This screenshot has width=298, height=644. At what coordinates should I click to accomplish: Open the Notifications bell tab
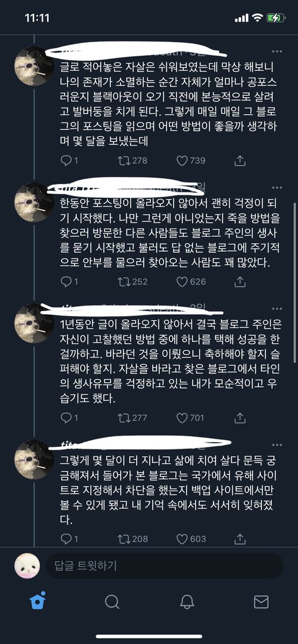pyautogui.click(x=187, y=602)
